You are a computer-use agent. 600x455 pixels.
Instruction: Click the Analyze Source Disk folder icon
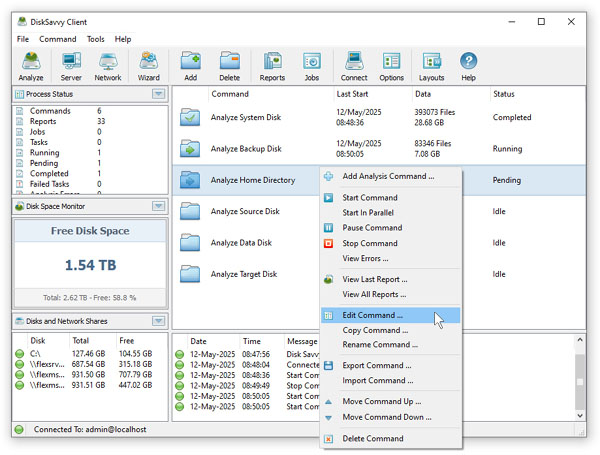tap(190, 211)
